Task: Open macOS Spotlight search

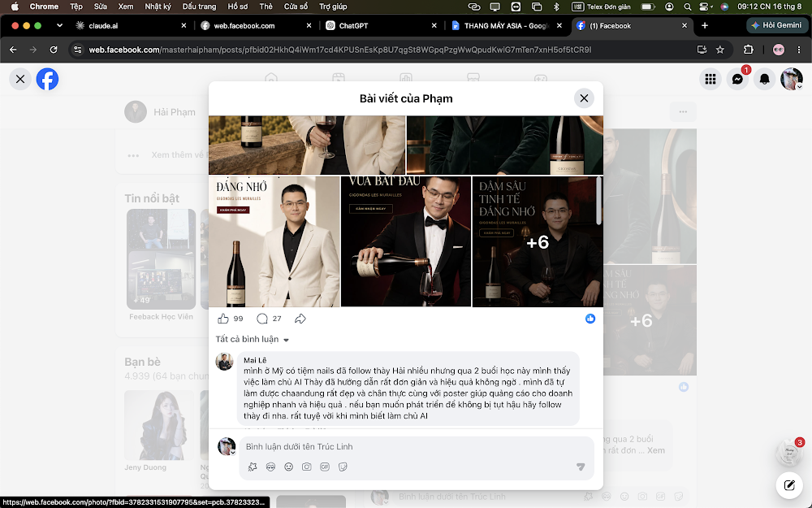Action: point(687,7)
